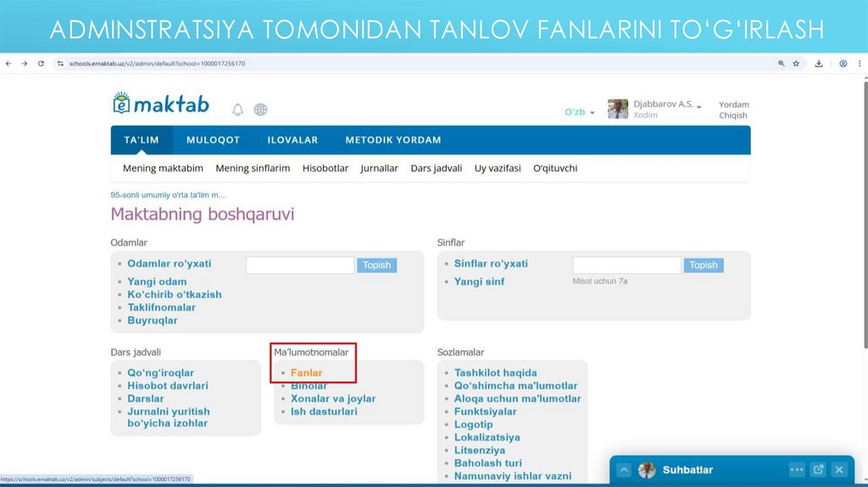The height and width of the screenshot is (487, 868).
Task: Expand the Suhbatlar chat panel arrow
Action: pos(624,470)
